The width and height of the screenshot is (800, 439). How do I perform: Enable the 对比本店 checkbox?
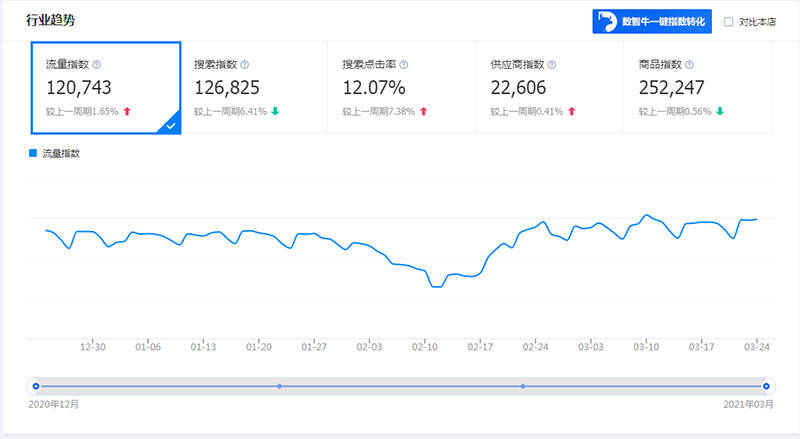728,22
